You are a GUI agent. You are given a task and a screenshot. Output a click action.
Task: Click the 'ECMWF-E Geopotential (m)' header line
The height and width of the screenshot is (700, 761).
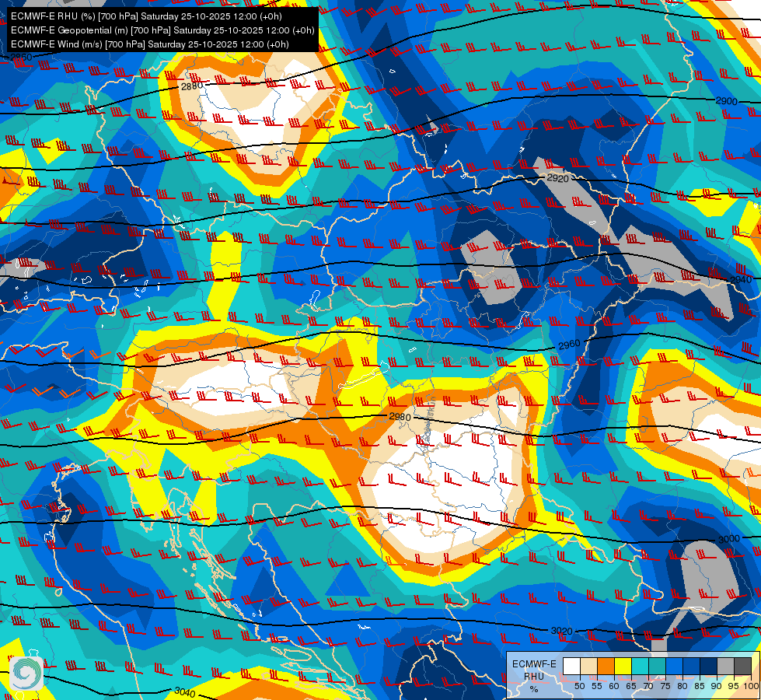pyautogui.click(x=162, y=30)
